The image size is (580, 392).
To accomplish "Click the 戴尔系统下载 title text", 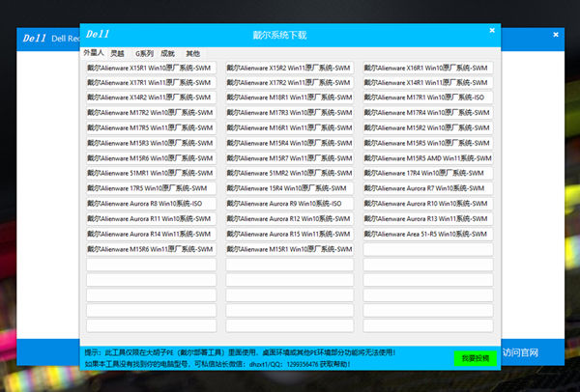I will pos(279,35).
